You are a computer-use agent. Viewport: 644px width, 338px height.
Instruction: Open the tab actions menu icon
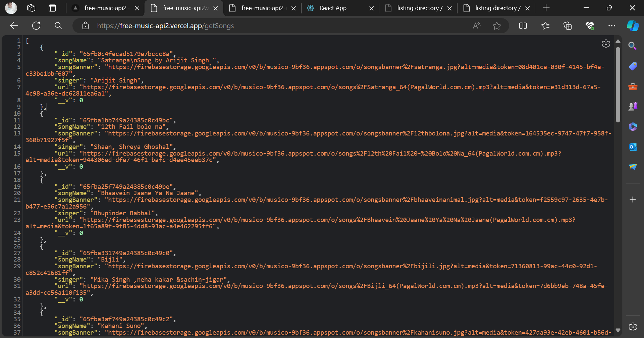pos(52,8)
